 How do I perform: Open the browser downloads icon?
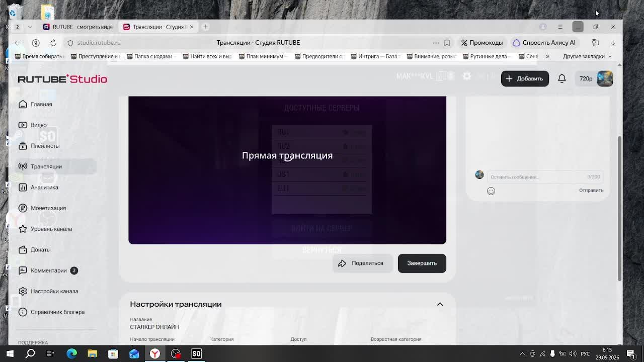[613, 43]
